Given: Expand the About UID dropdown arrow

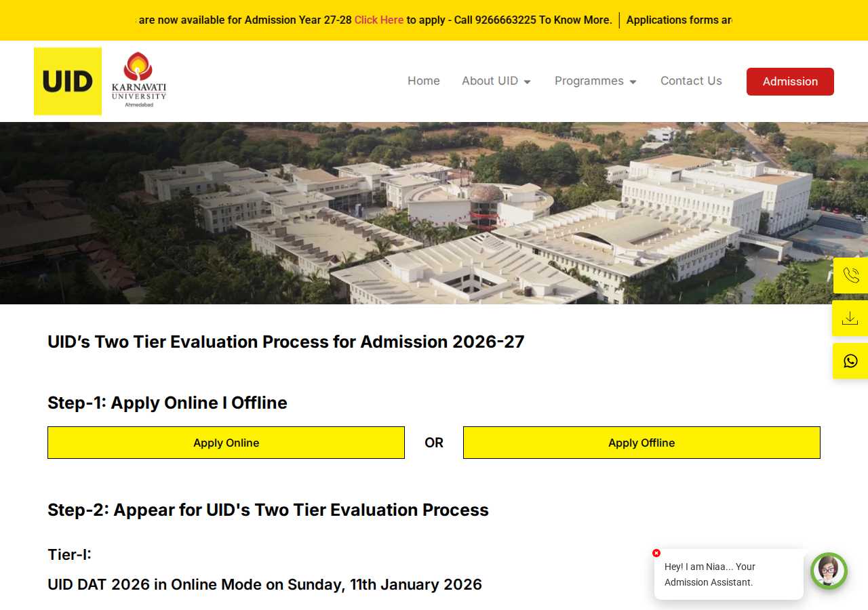Looking at the screenshot, I should (527, 82).
